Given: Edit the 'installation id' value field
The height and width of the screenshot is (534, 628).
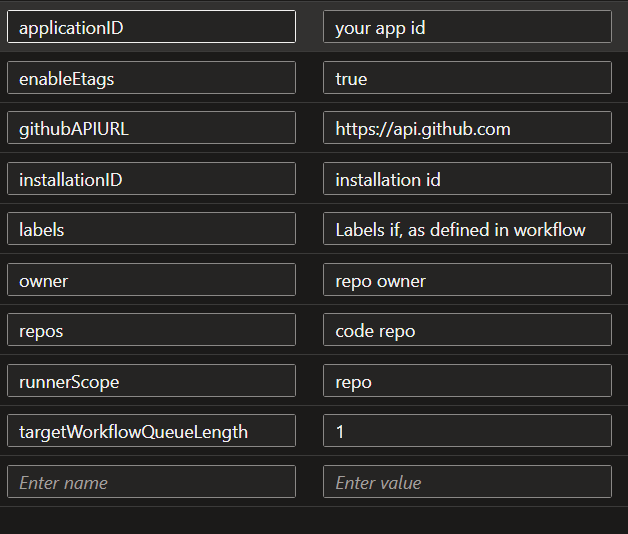Looking at the screenshot, I should pyautogui.click(x=467, y=179).
